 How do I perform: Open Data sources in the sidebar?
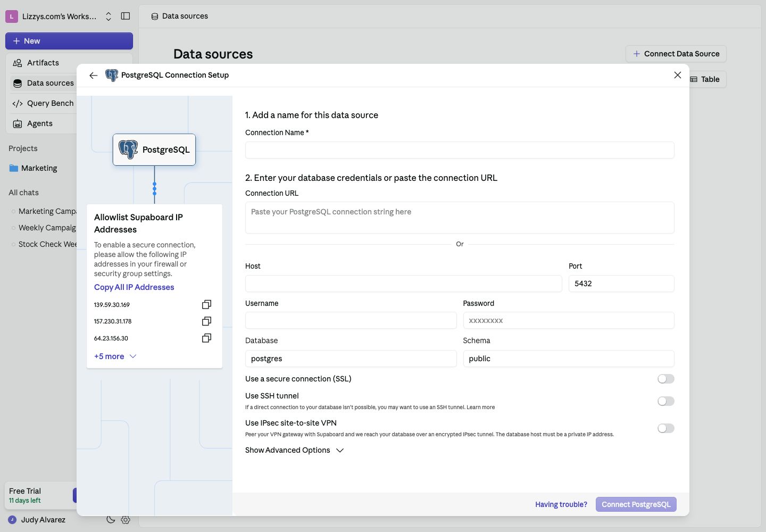pos(44,84)
